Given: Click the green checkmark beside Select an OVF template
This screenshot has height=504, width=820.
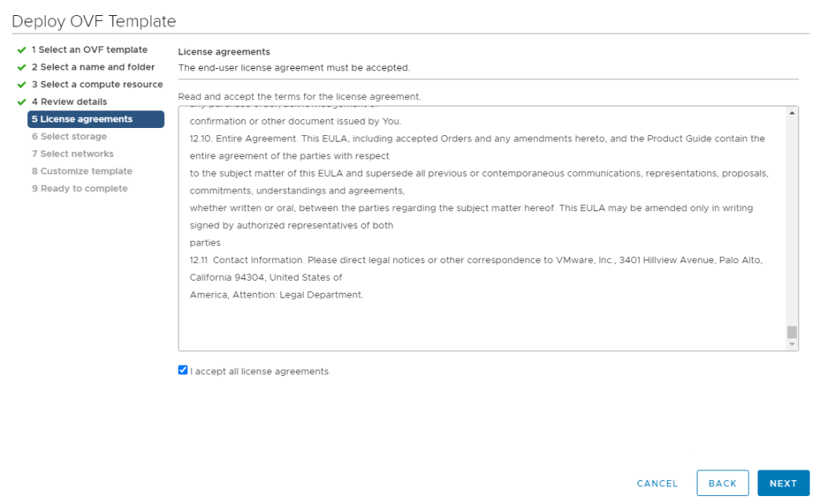Looking at the screenshot, I should (22, 50).
